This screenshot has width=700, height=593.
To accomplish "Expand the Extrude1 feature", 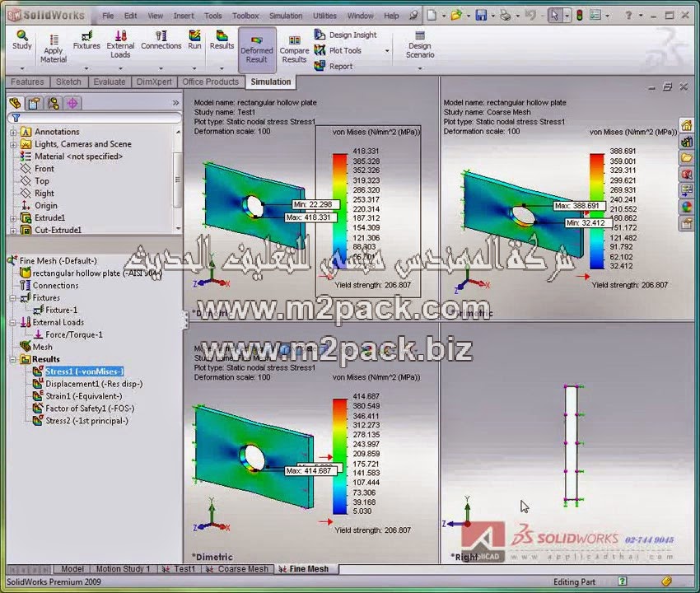I will (13, 218).
